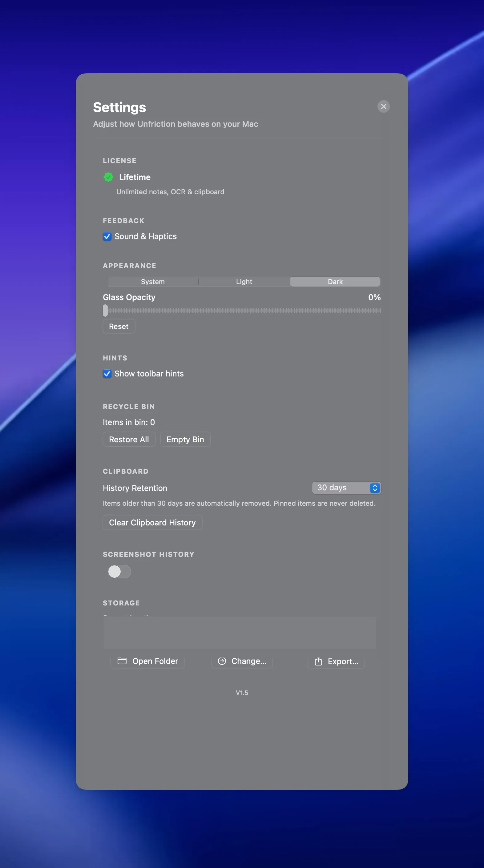Close the Settings panel with the X icon
The width and height of the screenshot is (484, 868).
384,106
